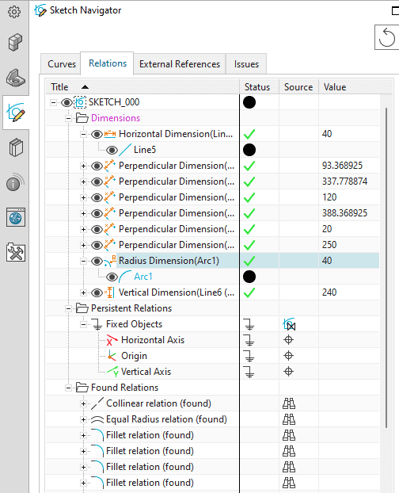Click the undo arrow button at top right
Screen dimensions: 399x493
tap(387, 37)
